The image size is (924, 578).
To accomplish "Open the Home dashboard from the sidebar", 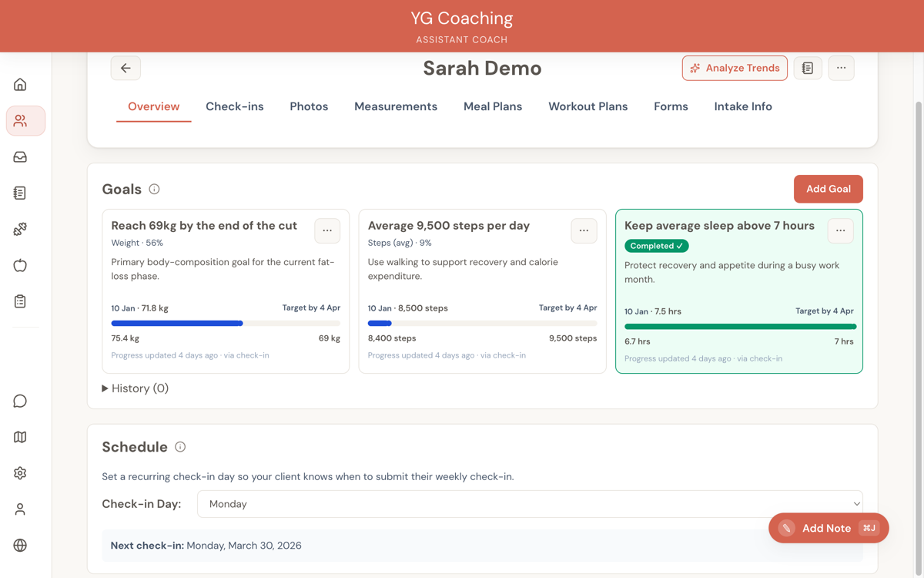I will (x=20, y=85).
